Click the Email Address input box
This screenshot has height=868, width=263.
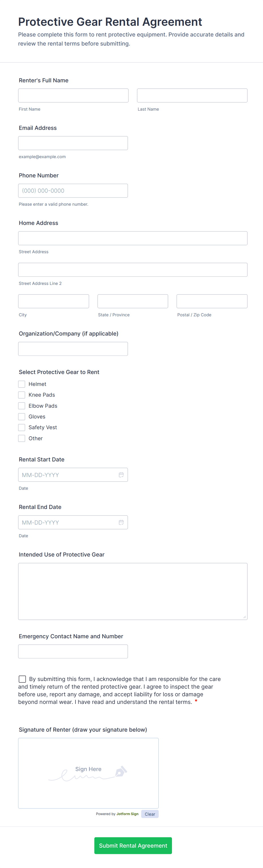pos(73,143)
